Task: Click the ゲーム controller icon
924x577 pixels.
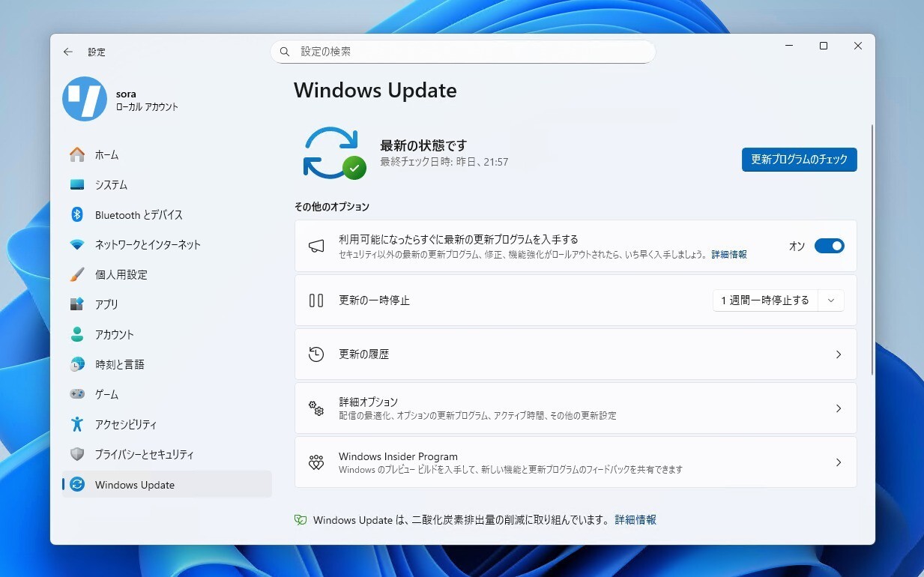Action: click(77, 394)
